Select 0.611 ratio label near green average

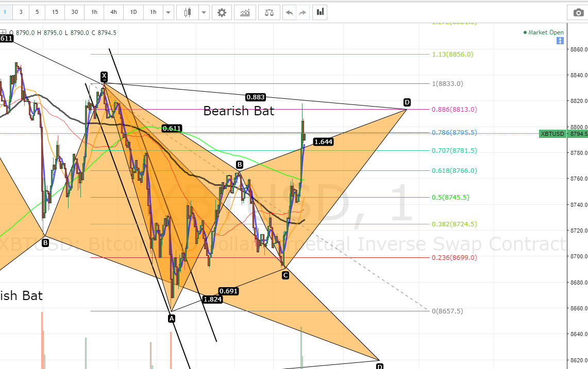pyautogui.click(x=172, y=129)
